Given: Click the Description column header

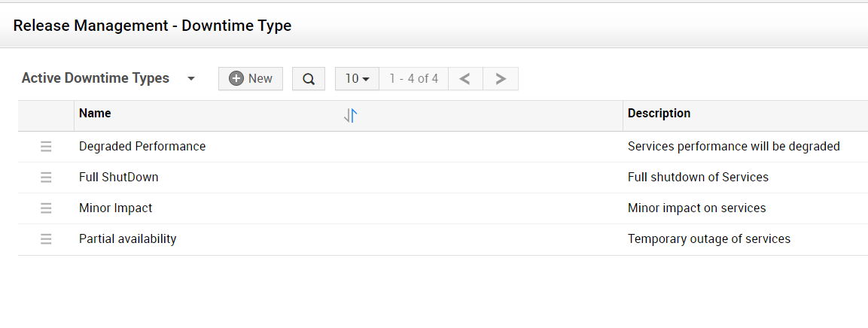Looking at the screenshot, I should pyautogui.click(x=659, y=114).
